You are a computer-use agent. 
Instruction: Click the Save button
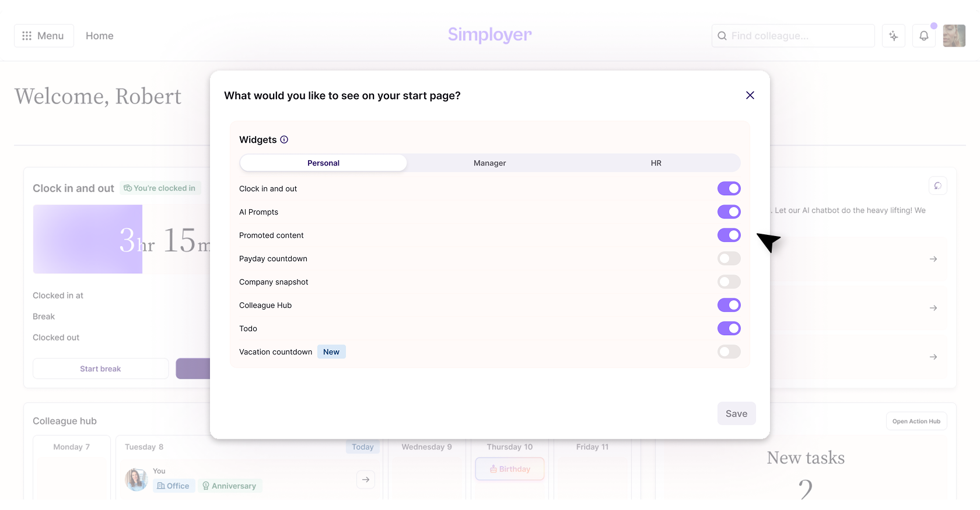(x=736, y=413)
